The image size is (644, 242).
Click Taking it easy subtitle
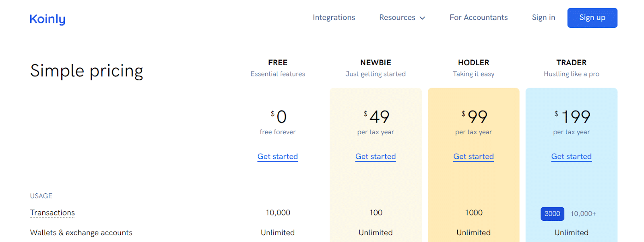(x=474, y=74)
